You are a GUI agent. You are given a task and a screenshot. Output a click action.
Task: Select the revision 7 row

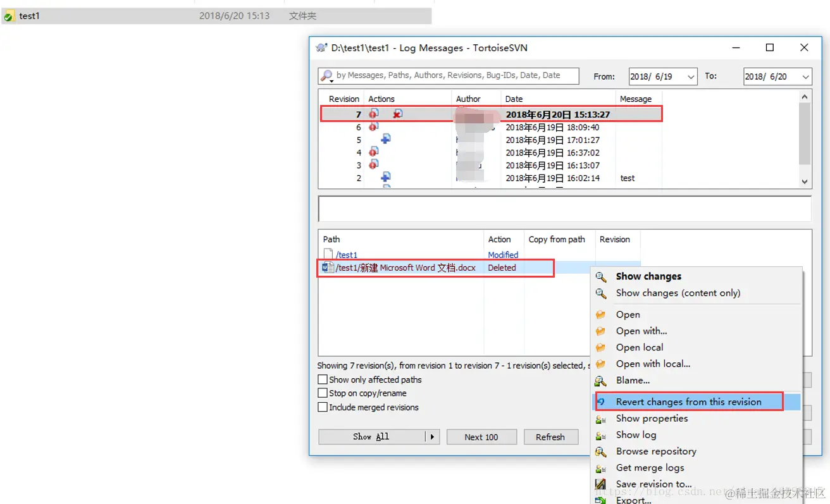(x=491, y=114)
